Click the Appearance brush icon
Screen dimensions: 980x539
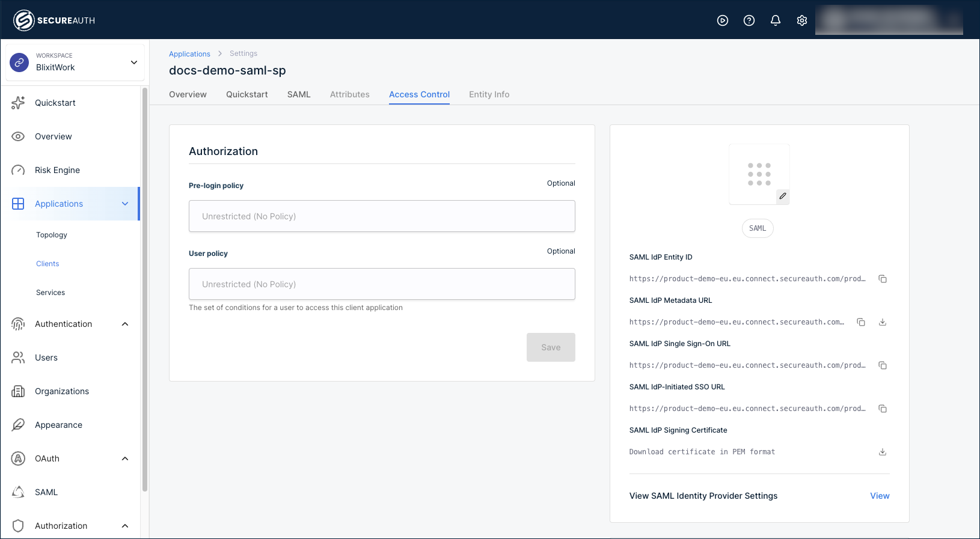point(18,425)
